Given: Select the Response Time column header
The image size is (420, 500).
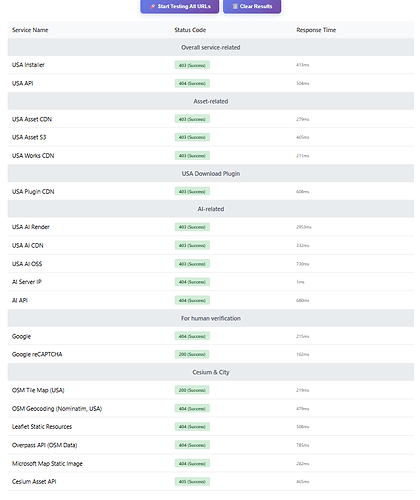Looking at the screenshot, I should click(x=316, y=30).
